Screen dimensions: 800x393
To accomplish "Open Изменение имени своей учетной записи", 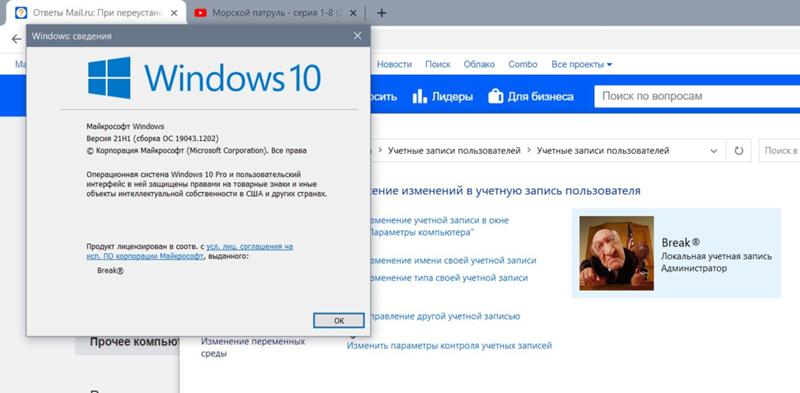I will 453,260.
